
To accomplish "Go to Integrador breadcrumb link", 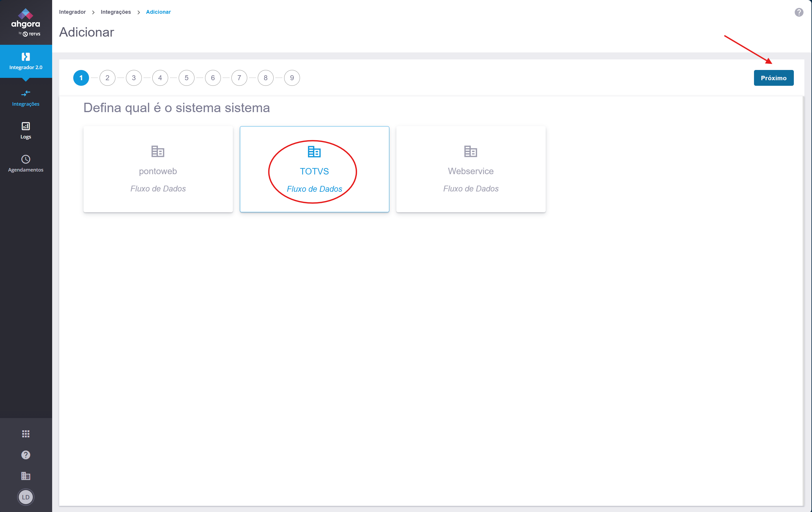I will pyautogui.click(x=72, y=12).
